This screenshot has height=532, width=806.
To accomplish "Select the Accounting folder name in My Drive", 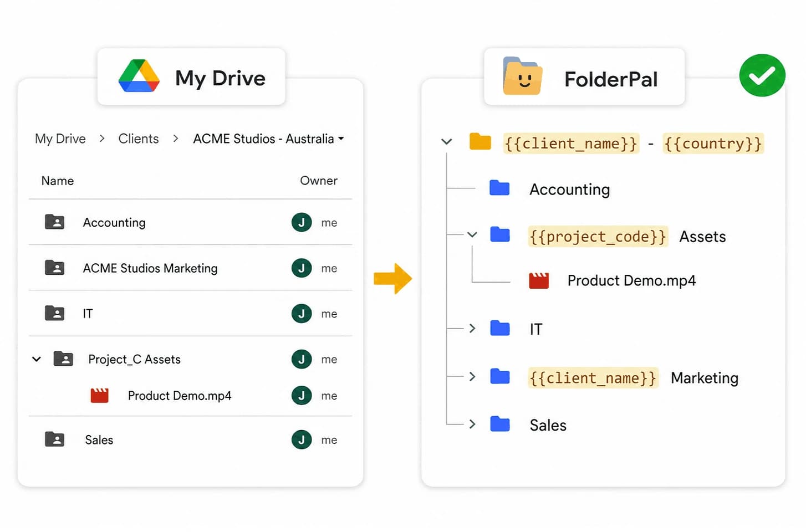I will (x=114, y=222).
